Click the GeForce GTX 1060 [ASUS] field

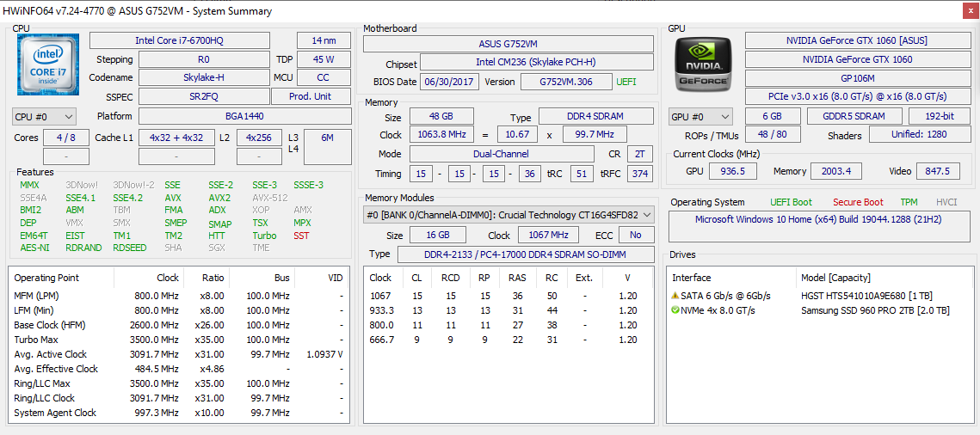(856, 40)
